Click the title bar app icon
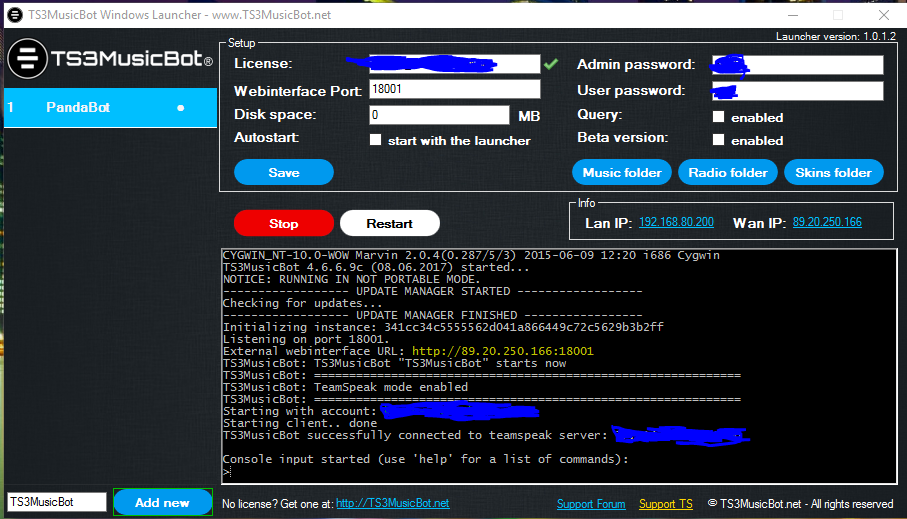Image resolution: width=907 pixels, height=519 pixels. tap(15, 15)
